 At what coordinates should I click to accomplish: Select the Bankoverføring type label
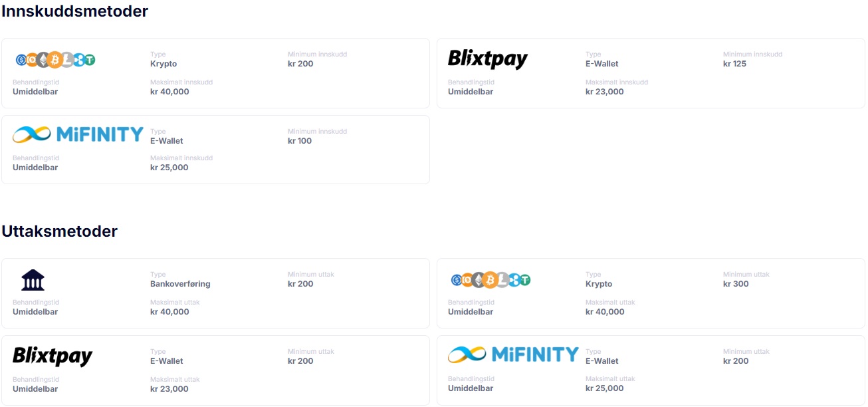(180, 284)
